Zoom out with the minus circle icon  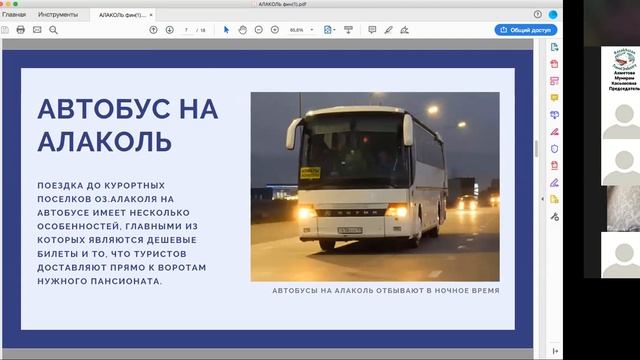259,30
